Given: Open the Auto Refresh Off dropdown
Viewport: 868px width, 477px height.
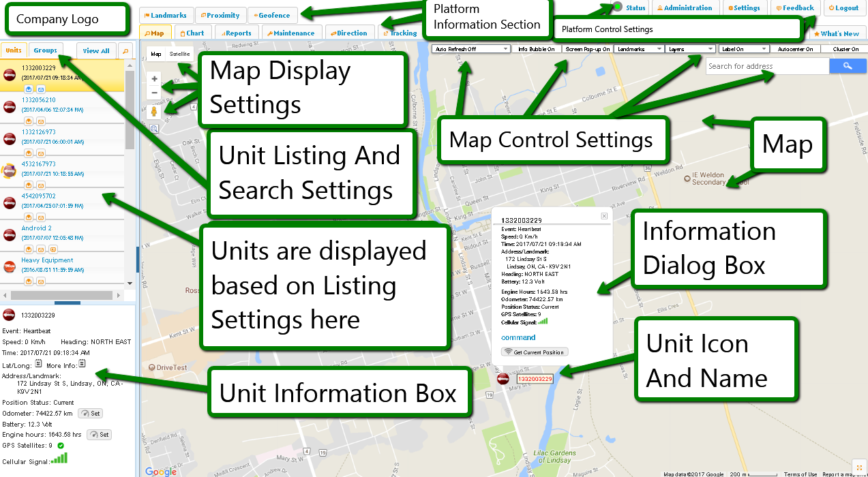Looking at the screenshot, I should tap(472, 49).
